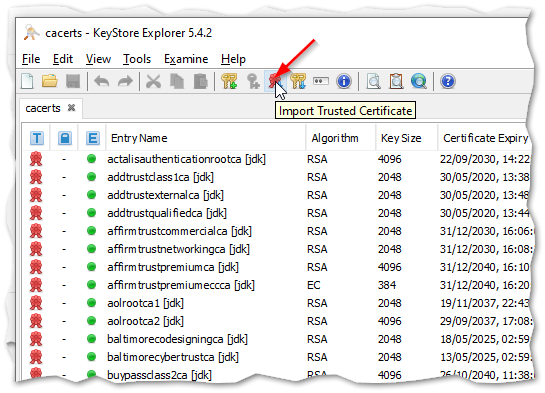Viewport: 545px width, 393px height.
Task: Click the EC algorithm cell
Action: [314, 285]
